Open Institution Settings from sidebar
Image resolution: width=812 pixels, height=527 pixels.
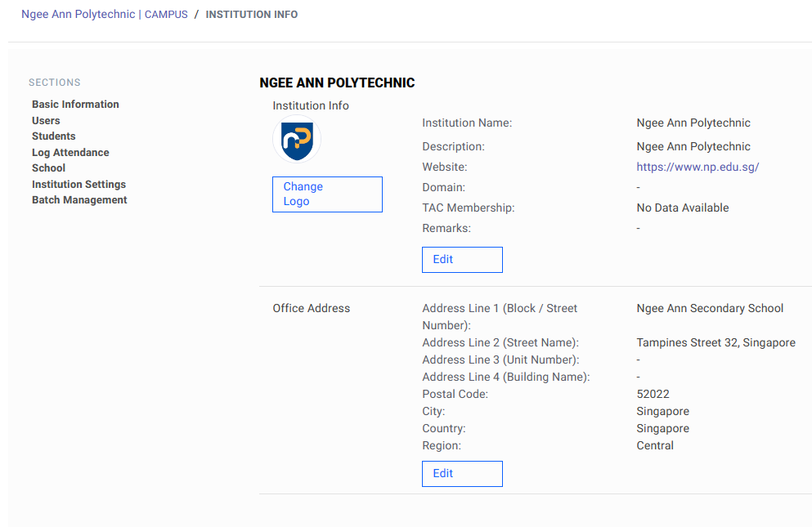click(x=79, y=185)
